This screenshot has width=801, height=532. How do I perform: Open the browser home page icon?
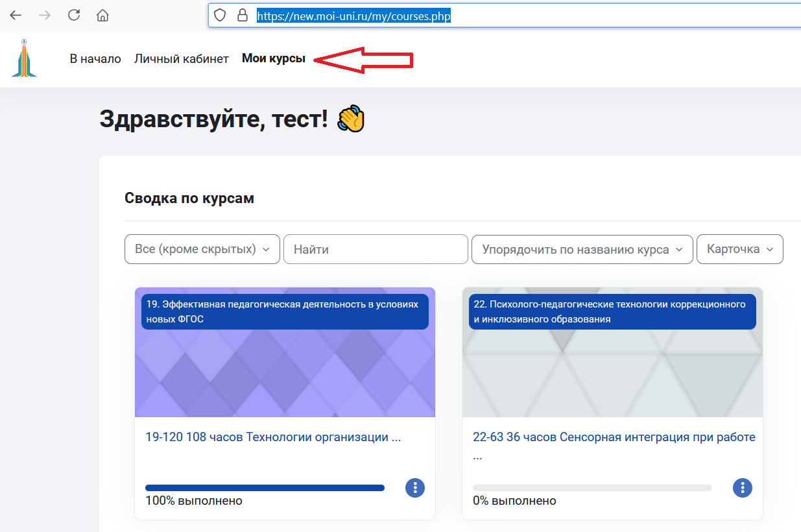click(102, 16)
